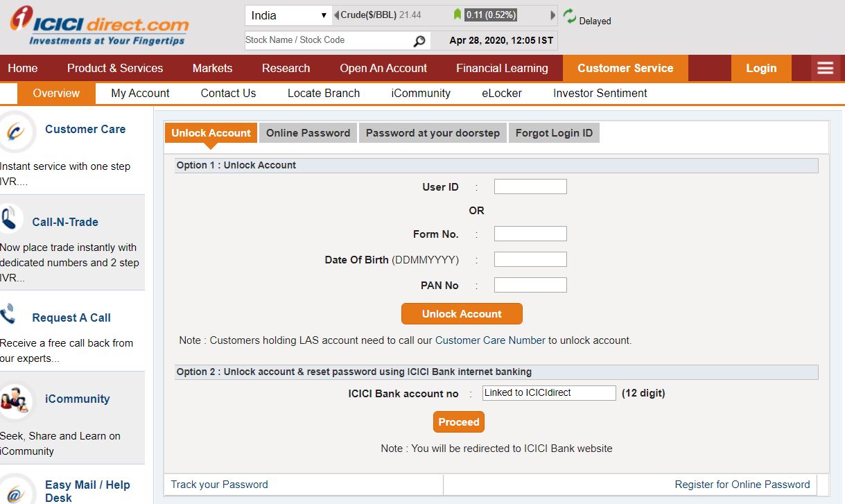Switch to Online Password tab
Viewport: 845px width, 504px height.
point(308,133)
